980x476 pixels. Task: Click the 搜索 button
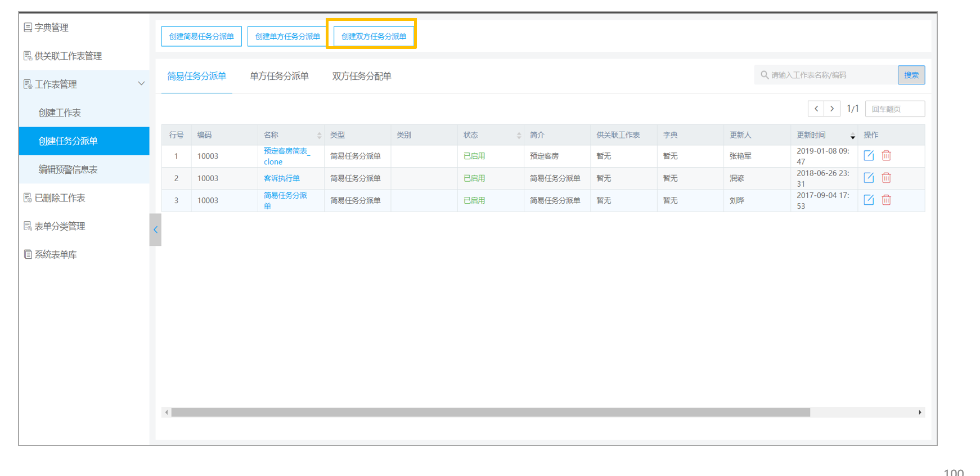(911, 75)
